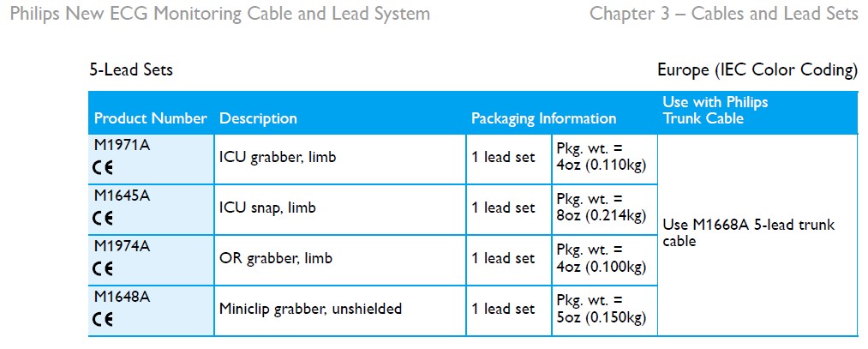Select product number M1648A
The image size is (868, 349).
[x=122, y=297]
